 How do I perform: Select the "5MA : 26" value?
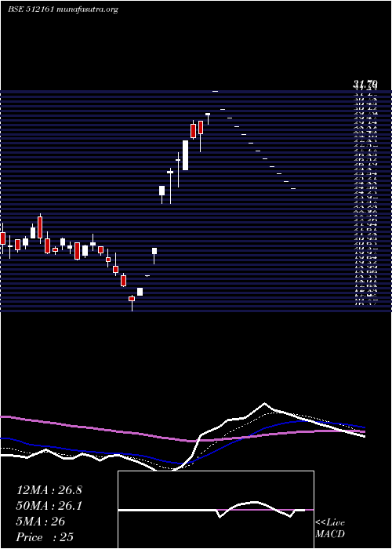tap(41, 522)
